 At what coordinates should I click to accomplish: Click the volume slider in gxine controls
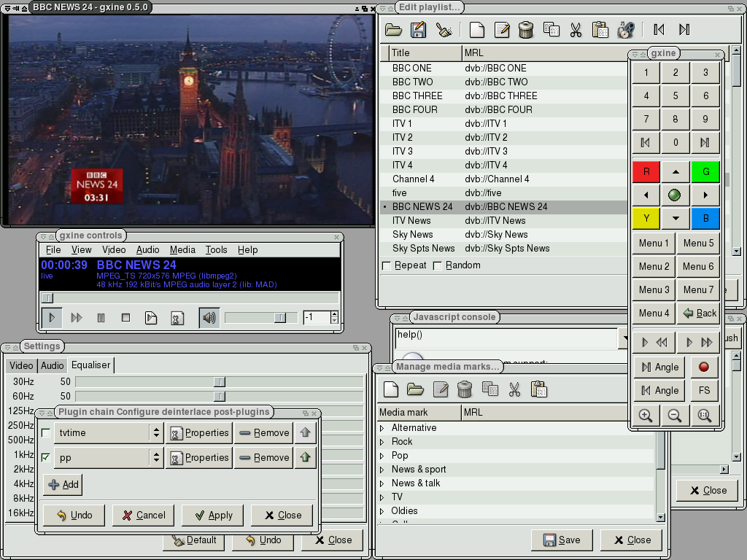[x=261, y=318]
